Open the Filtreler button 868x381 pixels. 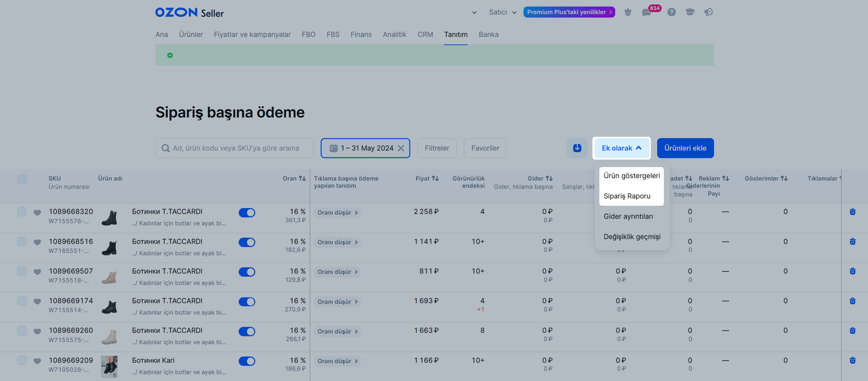[437, 148]
